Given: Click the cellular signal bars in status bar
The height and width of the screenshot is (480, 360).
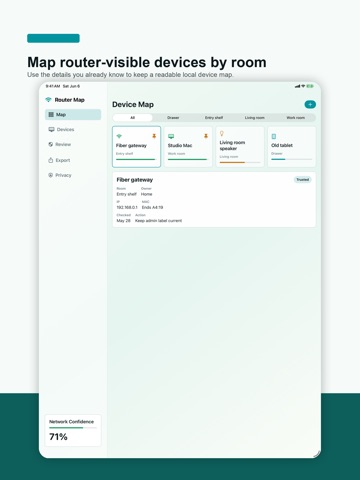Looking at the screenshot, I should (x=297, y=86).
